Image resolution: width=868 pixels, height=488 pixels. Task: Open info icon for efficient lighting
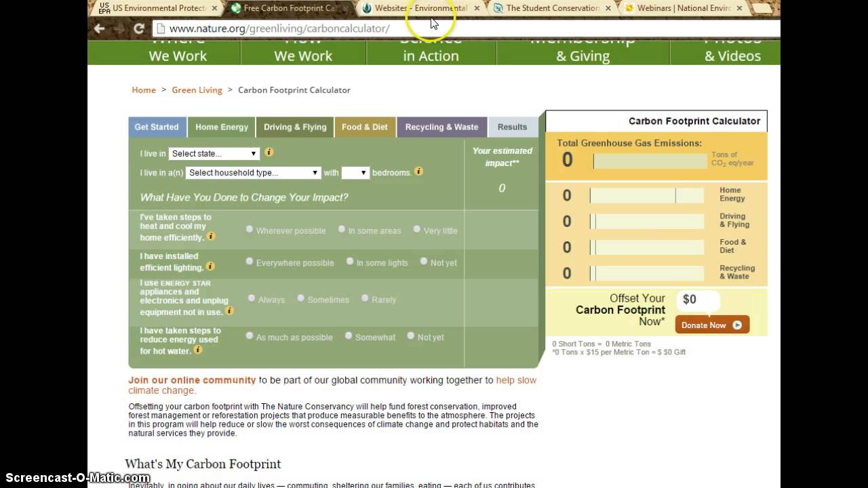210,266
